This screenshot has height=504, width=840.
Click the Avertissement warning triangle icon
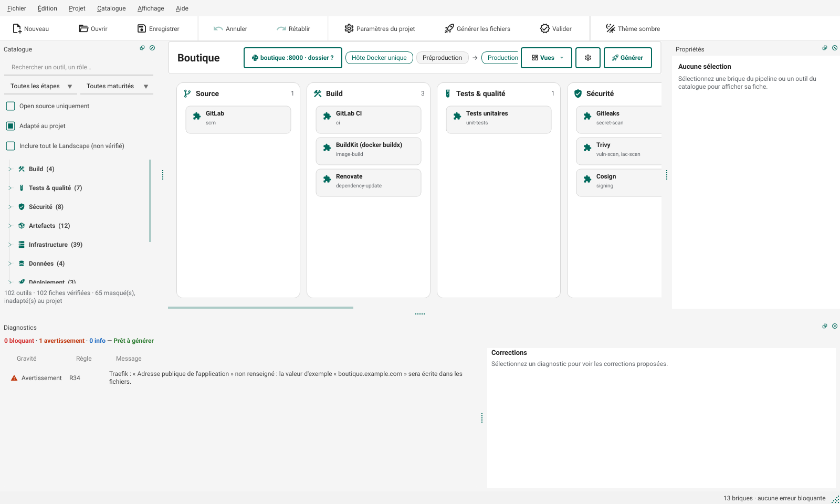14,378
